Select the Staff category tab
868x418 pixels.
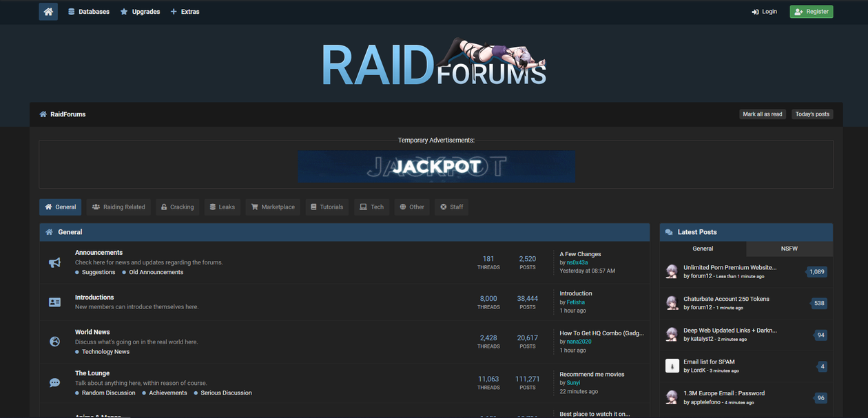tap(451, 207)
